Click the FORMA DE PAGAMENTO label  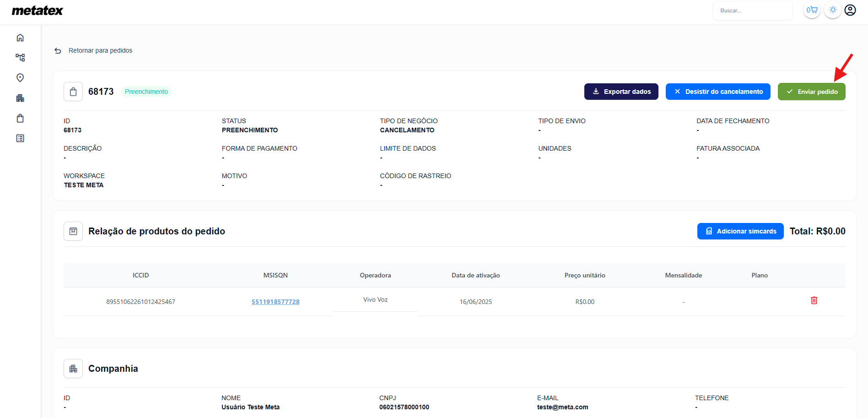pyautogui.click(x=259, y=148)
